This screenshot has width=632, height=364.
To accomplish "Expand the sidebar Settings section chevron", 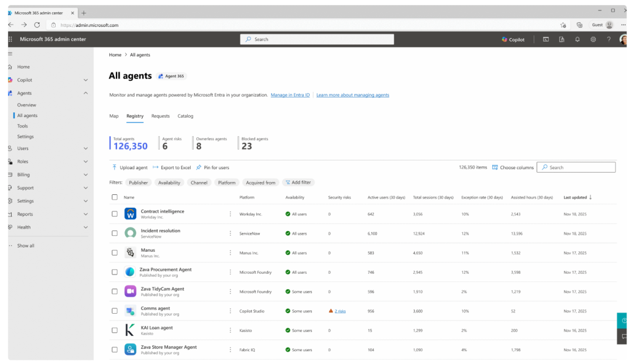I will click(x=85, y=201).
